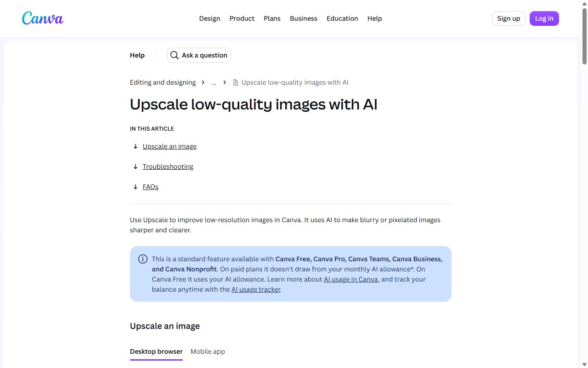Screen dimensions: 588x368
Task: Click the Log in button
Action: tap(544, 18)
